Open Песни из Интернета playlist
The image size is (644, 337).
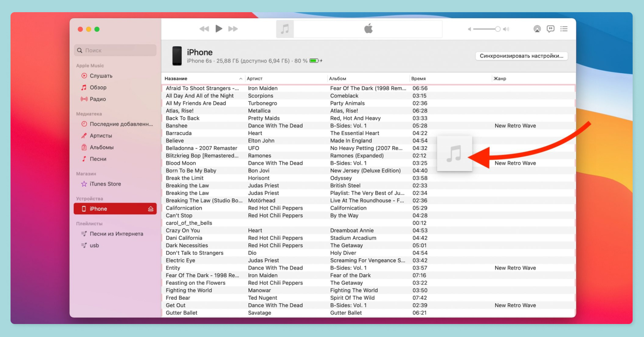[116, 234]
